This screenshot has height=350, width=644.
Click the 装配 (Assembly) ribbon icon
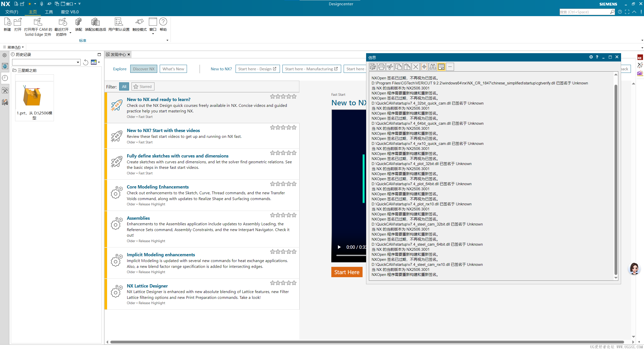[x=78, y=24]
